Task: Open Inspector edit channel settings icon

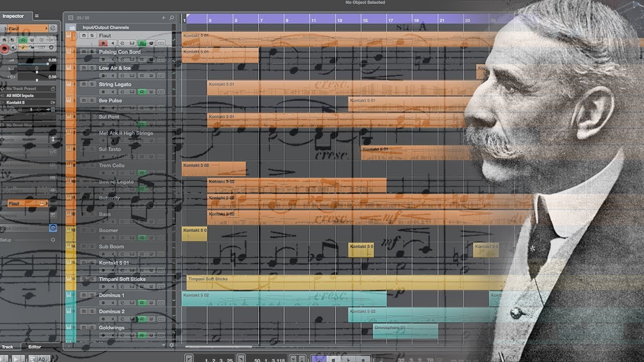Action: (53, 29)
